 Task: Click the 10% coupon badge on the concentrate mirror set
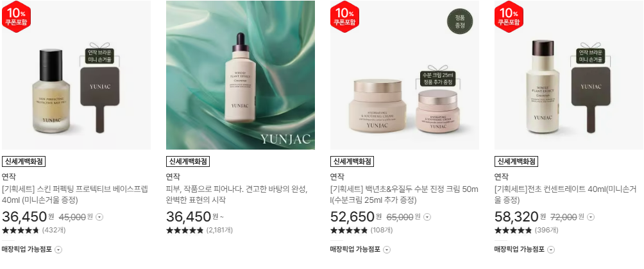(x=509, y=17)
